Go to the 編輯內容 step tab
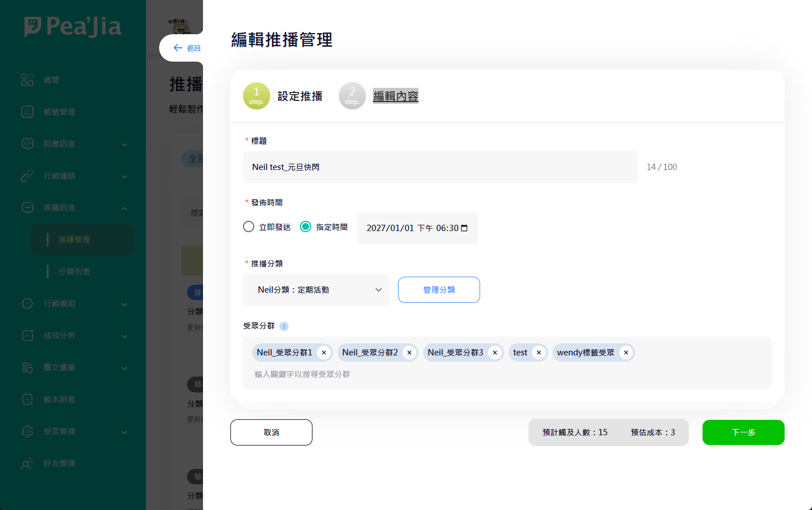812x510 pixels. (395, 96)
